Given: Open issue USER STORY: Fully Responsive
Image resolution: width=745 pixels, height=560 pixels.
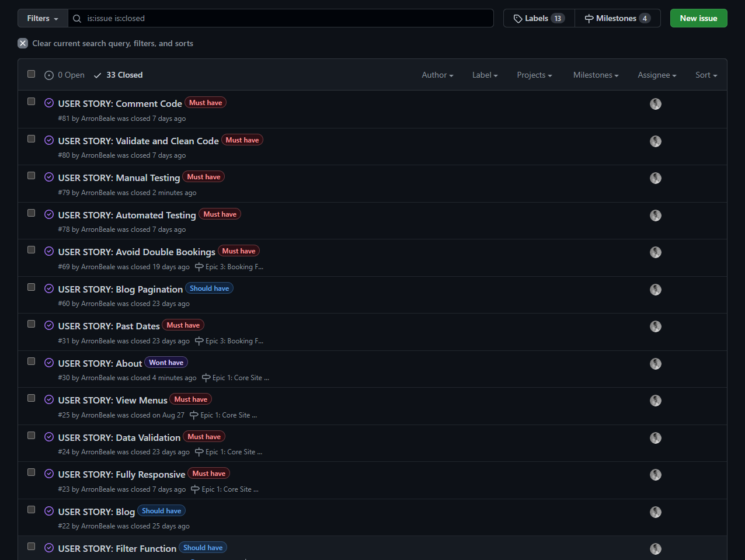Looking at the screenshot, I should click(121, 474).
